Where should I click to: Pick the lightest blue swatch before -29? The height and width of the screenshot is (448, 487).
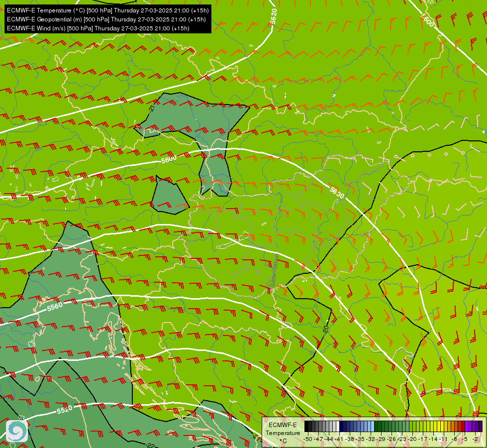pyautogui.click(x=373, y=426)
